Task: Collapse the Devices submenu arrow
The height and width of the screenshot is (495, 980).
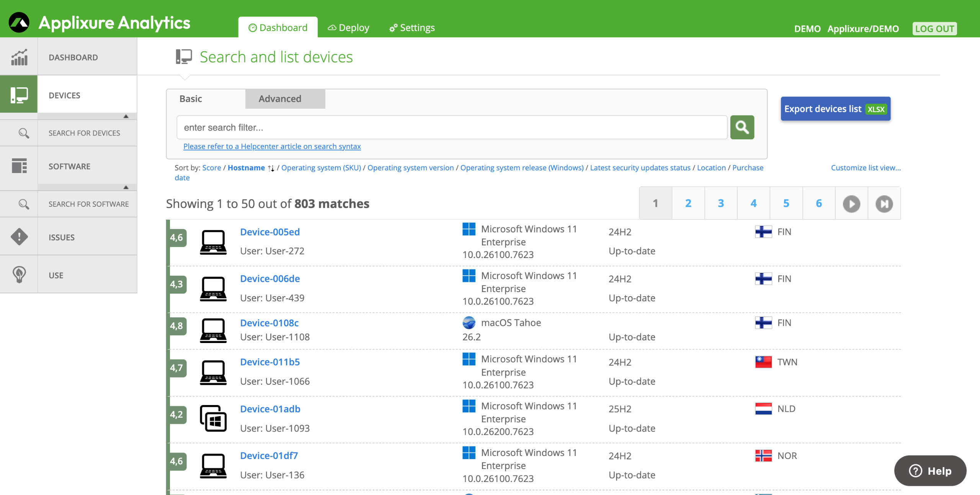Action: (x=126, y=116)
